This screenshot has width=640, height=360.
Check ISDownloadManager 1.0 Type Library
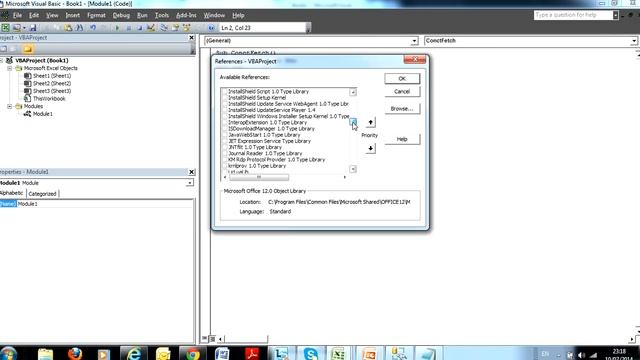[224, 129]
